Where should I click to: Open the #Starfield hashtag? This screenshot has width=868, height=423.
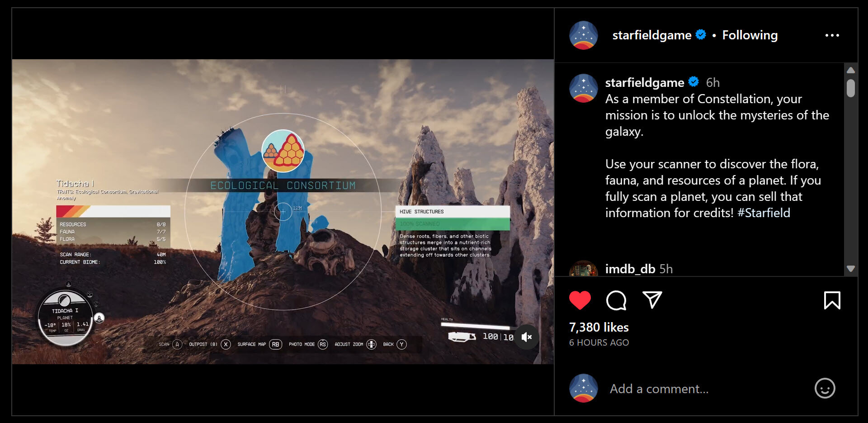click(765, 213)
